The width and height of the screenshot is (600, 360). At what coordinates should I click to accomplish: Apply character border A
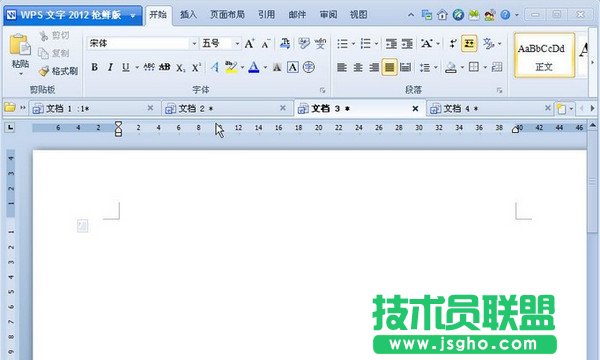(293, 67)
